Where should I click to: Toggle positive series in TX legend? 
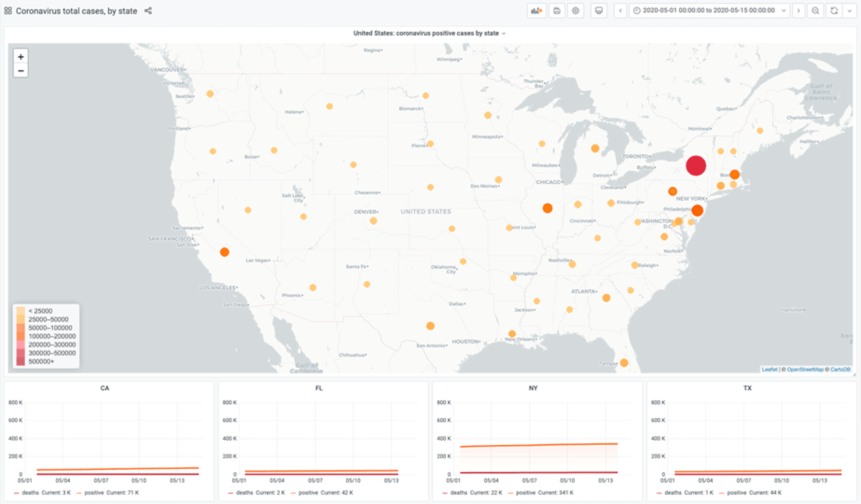click(x=737, y=492)
